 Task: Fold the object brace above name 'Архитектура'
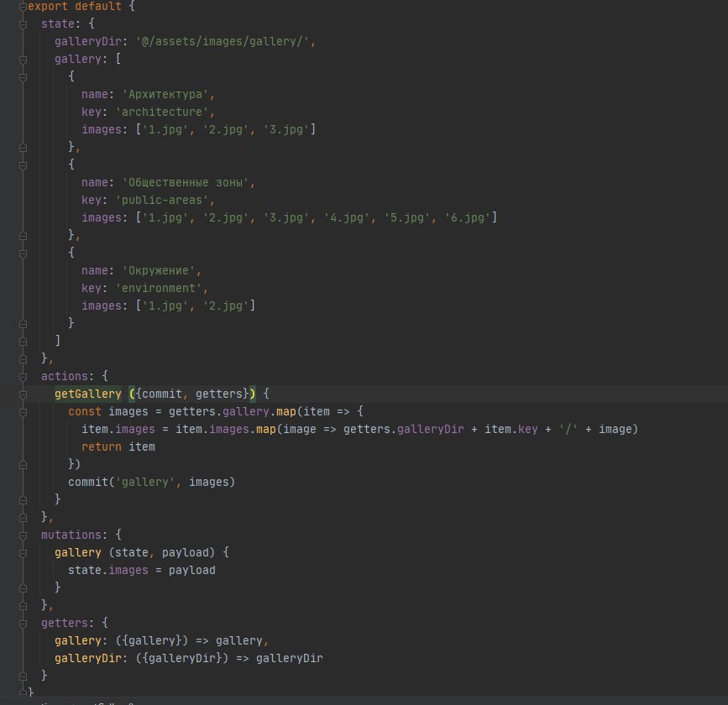click(x=23, y=77)
